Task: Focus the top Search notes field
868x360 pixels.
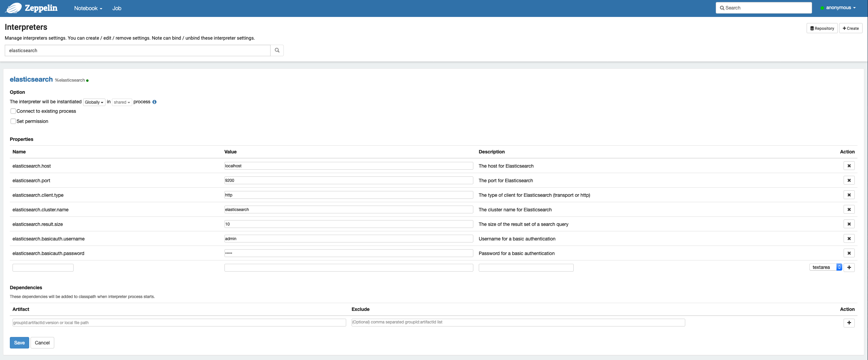Action: tap(764, 8)
